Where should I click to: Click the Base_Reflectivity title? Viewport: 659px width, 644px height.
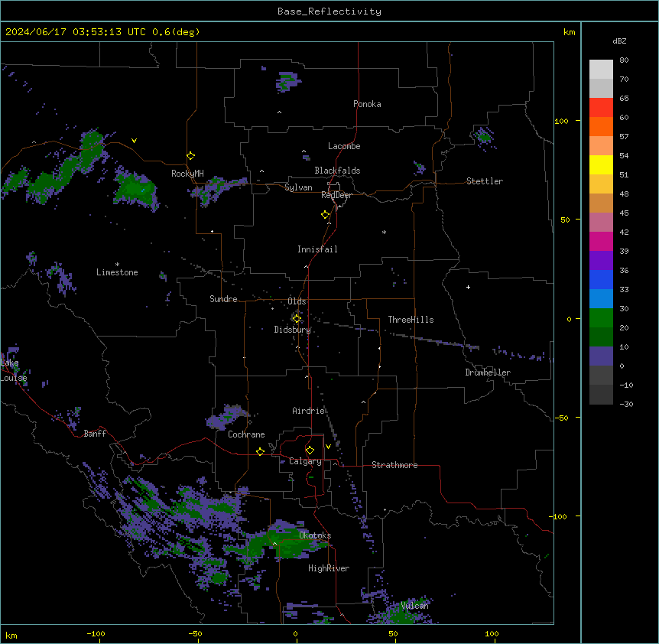329,11
